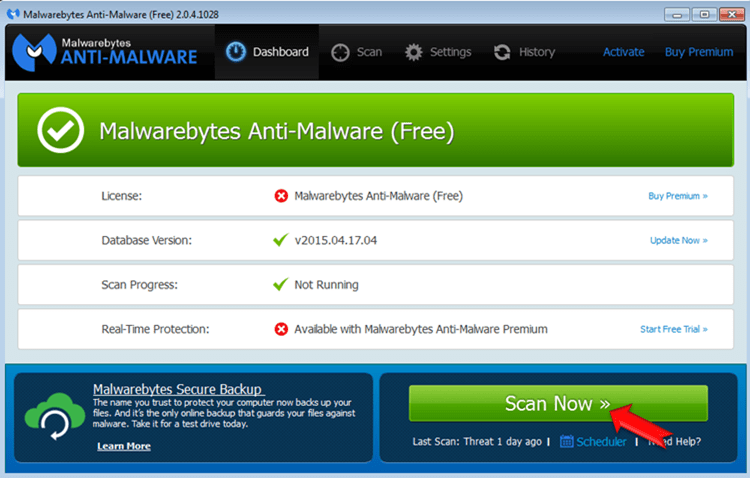Screen dimensions: 750x478
Task: Click the Dashboard gauge icon
Action: [235, 52]
